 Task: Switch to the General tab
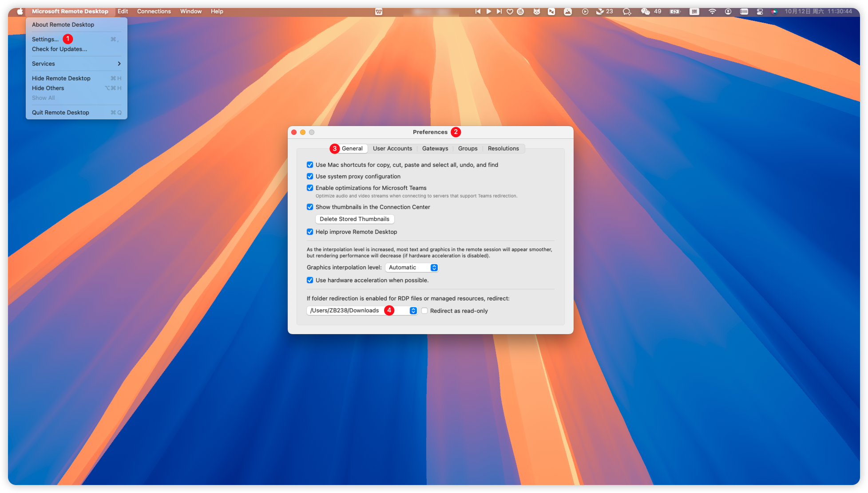[352, 149]
